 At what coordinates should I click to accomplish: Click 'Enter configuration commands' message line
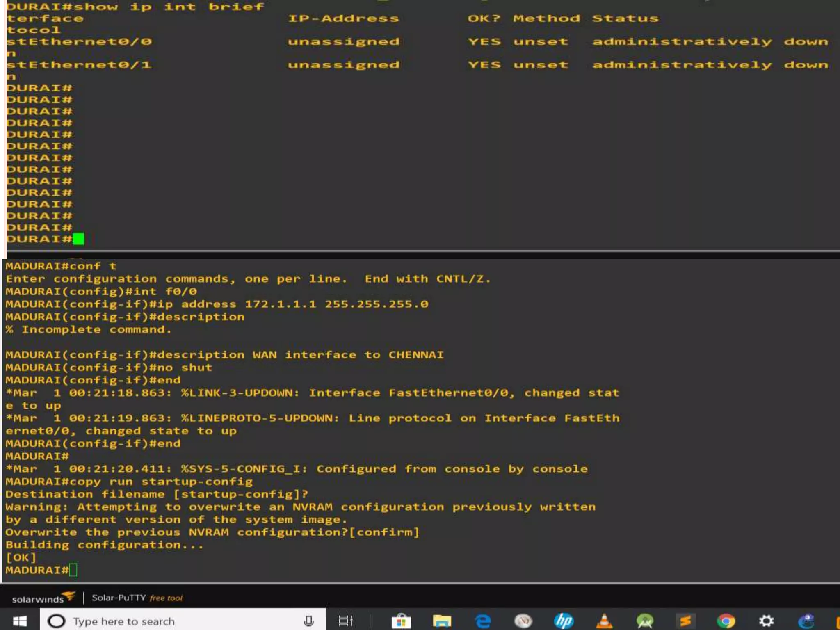(x=248, y=279)
